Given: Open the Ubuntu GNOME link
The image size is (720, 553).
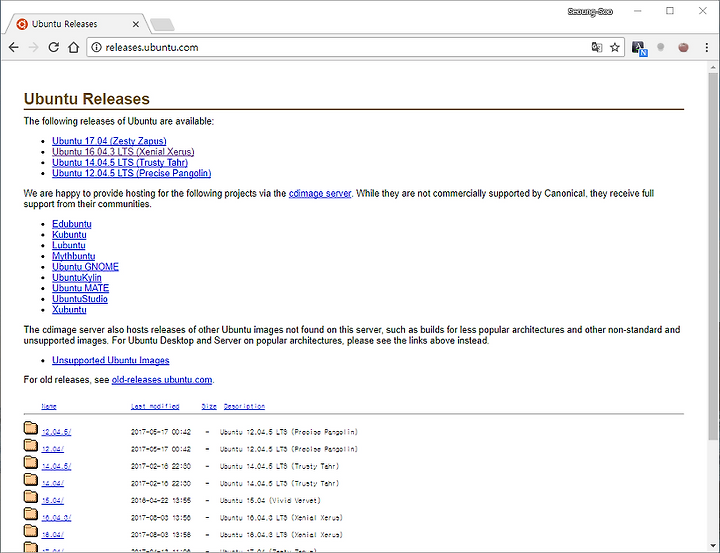Looking at the screenshot, I should click(x=85, y=267).
